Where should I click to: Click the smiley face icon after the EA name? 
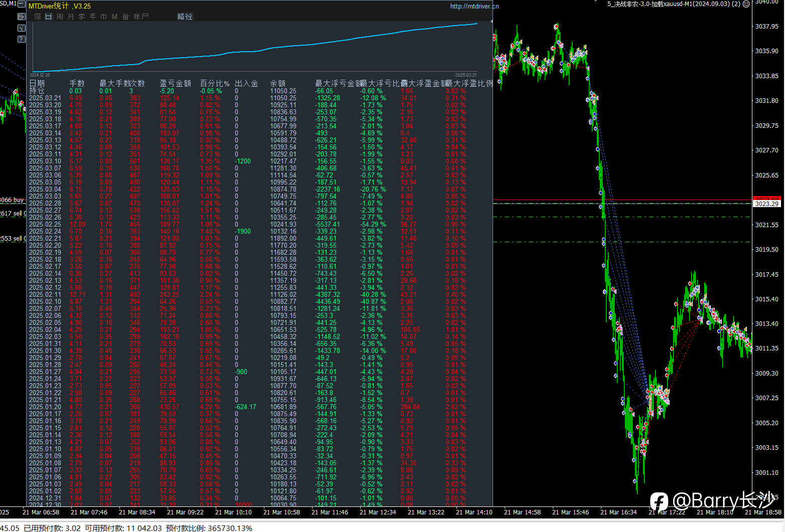coord(746,4)
